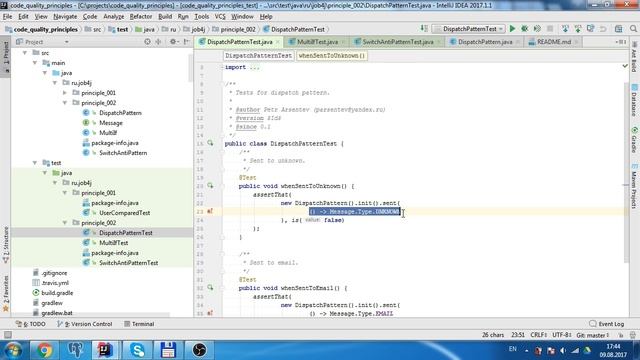
Task: Click whenSentToUnknown() editor breadcrumb
Action: pyautogui.click(x=331, y=56)
